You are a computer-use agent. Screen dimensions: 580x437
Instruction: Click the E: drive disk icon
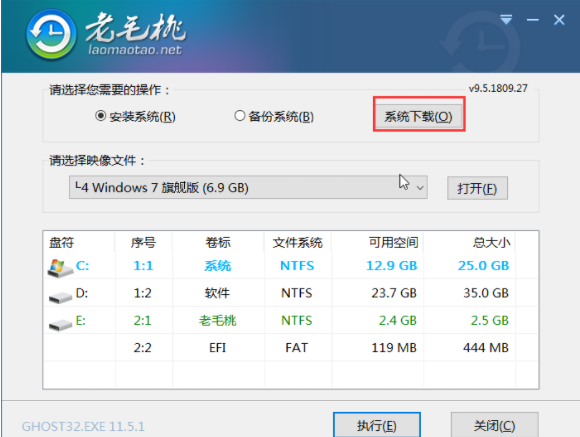coord(60,325)
